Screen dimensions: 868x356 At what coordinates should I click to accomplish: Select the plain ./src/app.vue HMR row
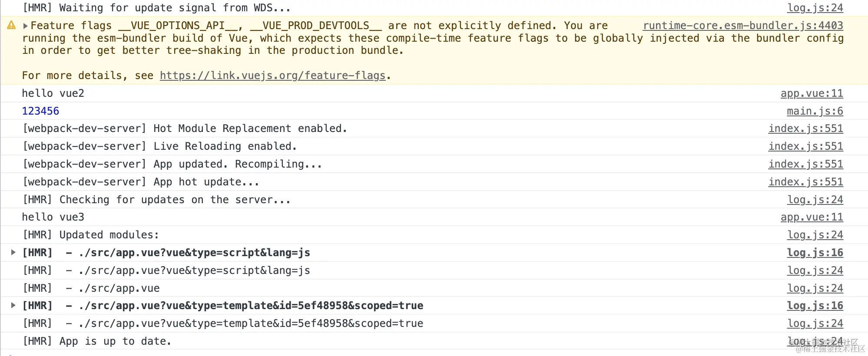[91, 288]
